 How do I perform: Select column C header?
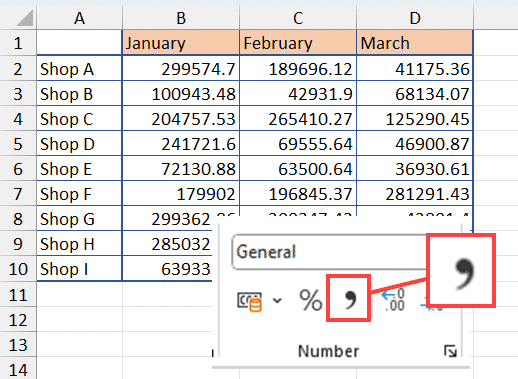(x=298, y=18)
